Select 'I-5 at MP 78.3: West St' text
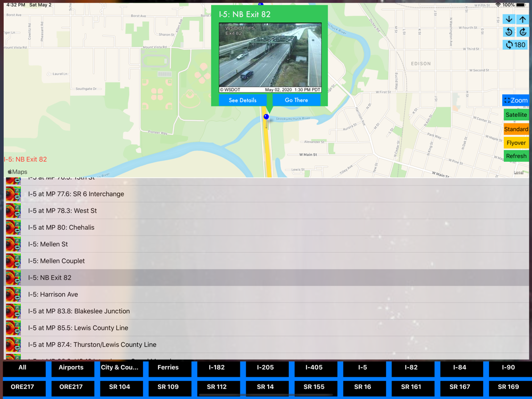Screen dimensions: 532x399 pyautogui.click(x=62, y=211)
